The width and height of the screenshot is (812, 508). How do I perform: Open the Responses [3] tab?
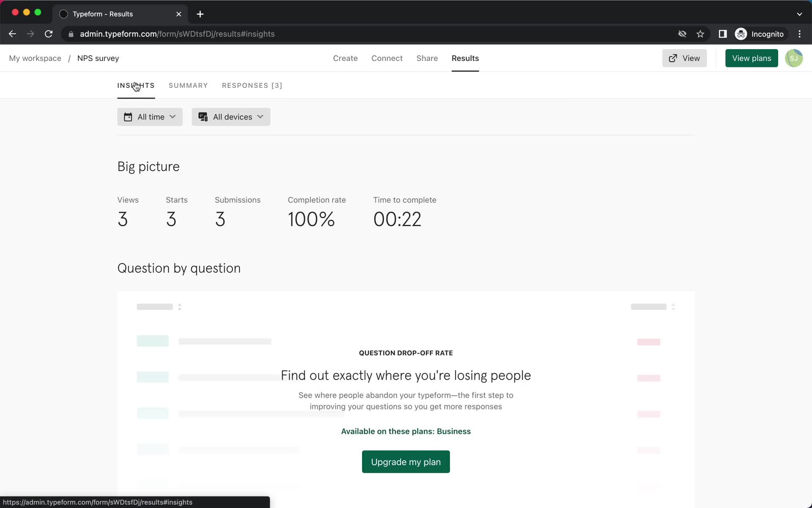tap(252, 86)
